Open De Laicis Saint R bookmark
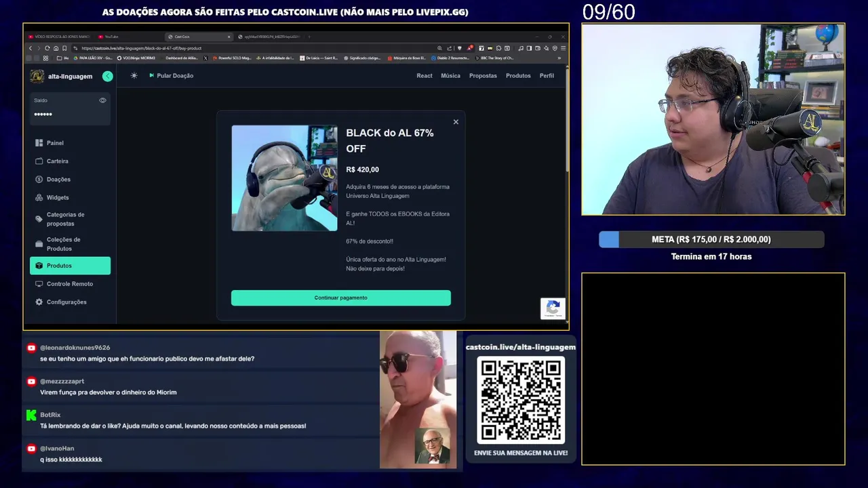The image size is (868, 488). click(319, 58)
